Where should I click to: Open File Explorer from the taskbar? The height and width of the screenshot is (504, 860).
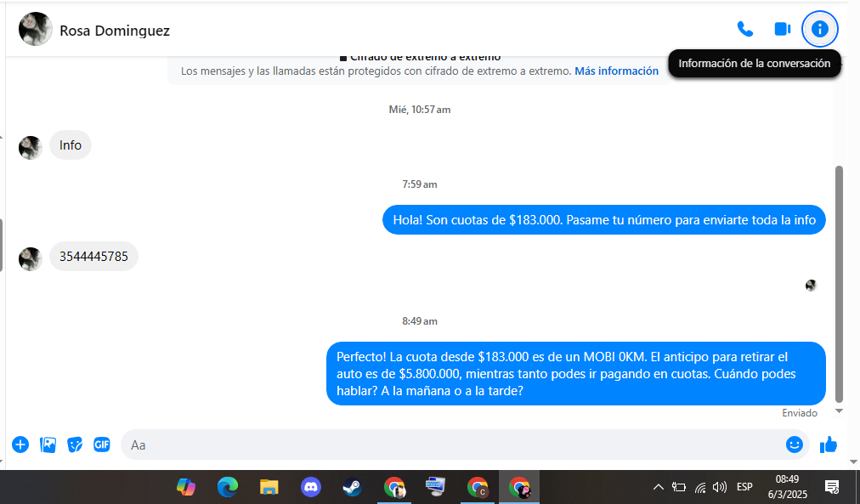tap(269, 487)
